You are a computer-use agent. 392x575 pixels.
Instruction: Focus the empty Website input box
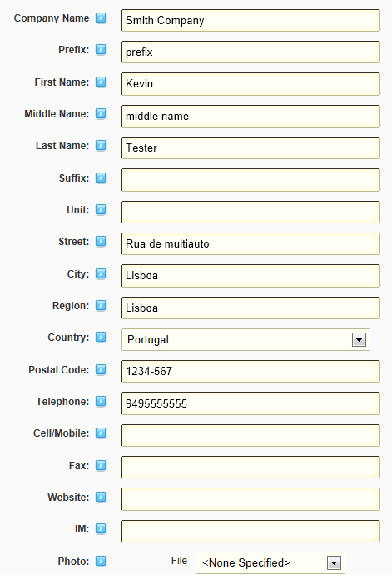pyautogui.click(x=250, y=499)
